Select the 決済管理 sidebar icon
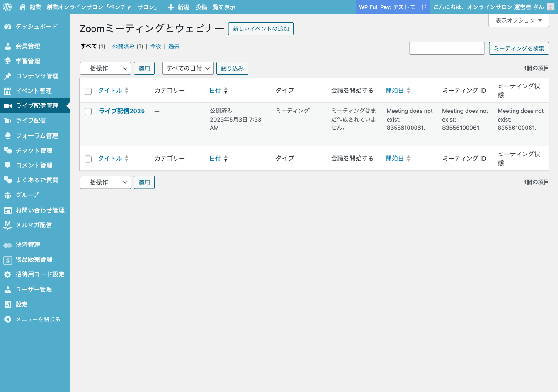This screenshot has width=558, height=392. 7,244
